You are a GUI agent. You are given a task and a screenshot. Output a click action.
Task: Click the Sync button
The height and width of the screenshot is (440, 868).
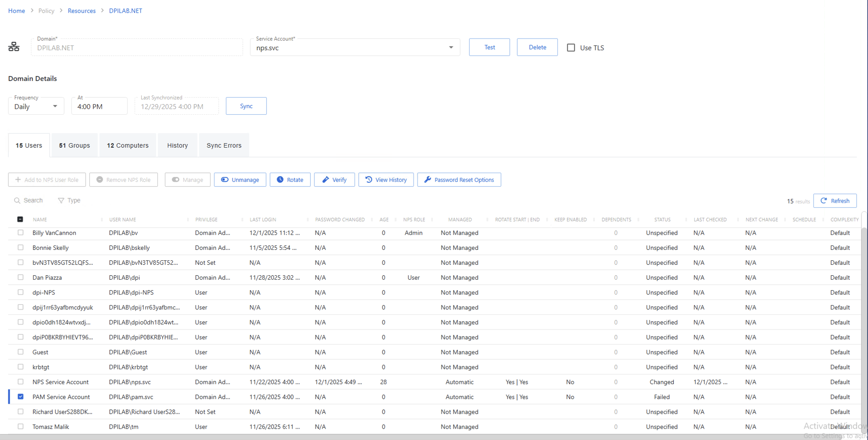pos(246,106)
